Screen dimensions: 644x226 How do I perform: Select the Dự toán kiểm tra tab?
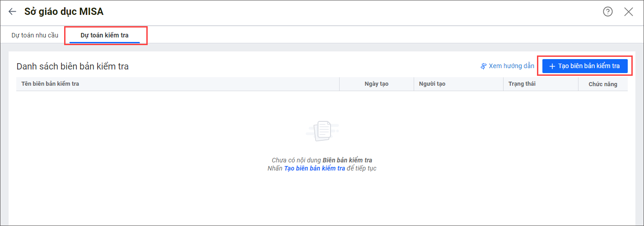pos(104,35)
